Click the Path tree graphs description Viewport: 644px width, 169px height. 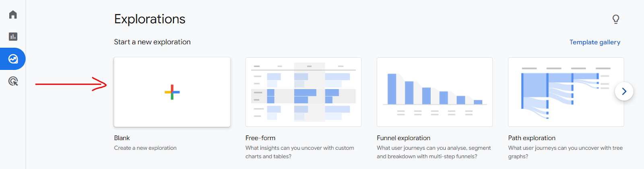[x=566, y=152]
